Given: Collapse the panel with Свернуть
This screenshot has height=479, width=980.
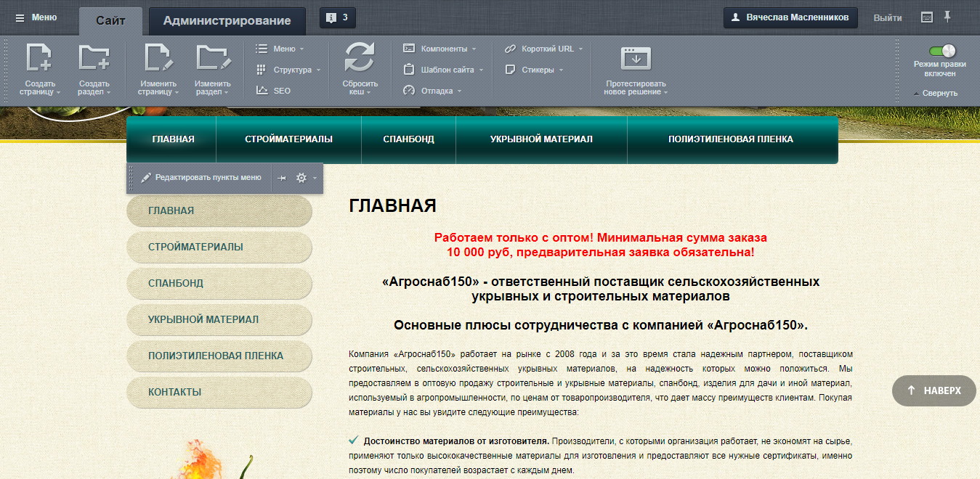Looking at the screenshot, I should [936, 93].
